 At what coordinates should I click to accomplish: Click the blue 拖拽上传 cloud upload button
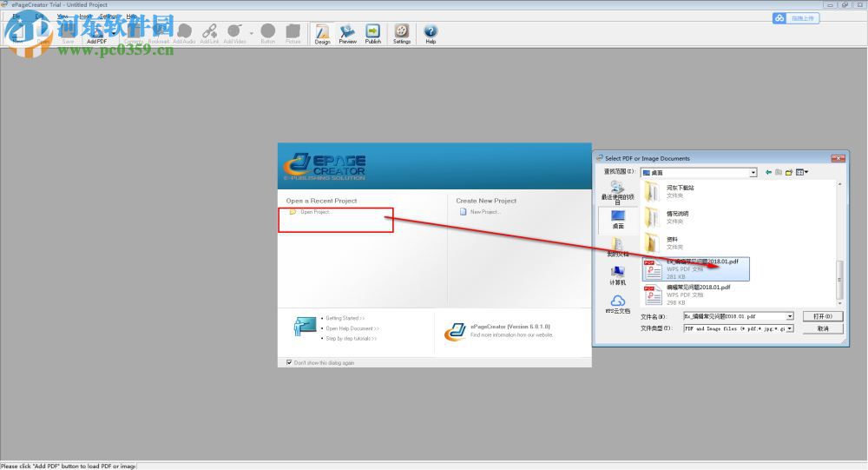pos(796,18)
